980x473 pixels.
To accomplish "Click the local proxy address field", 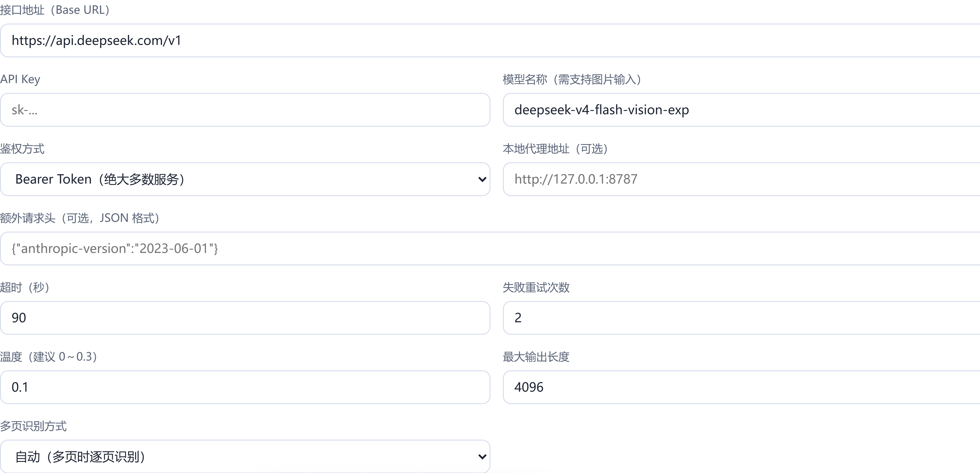I will (x=741, y=179).
